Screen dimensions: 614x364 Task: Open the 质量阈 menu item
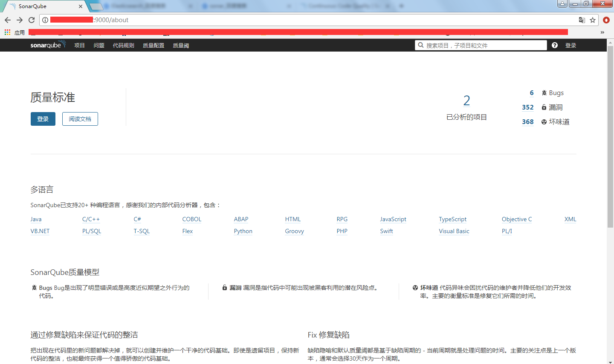181,46
